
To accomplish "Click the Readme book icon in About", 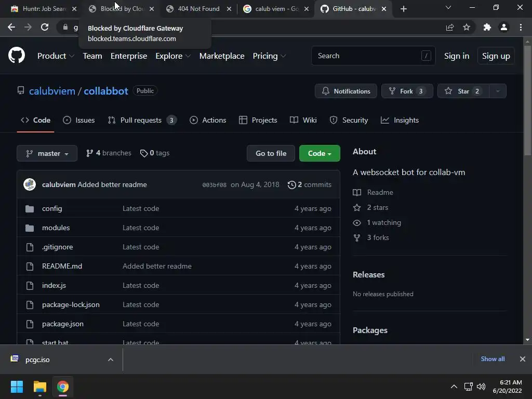I will [x=357, y=192].
